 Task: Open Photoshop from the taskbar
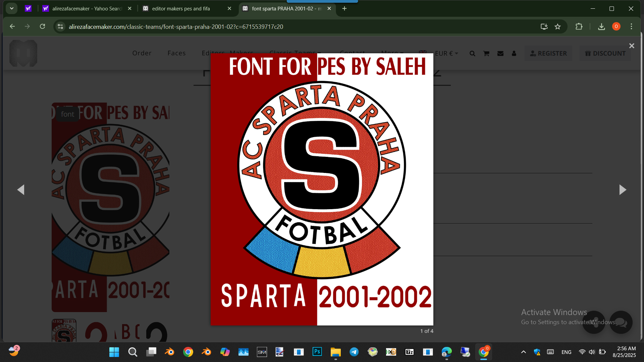[x=317, y=352]
